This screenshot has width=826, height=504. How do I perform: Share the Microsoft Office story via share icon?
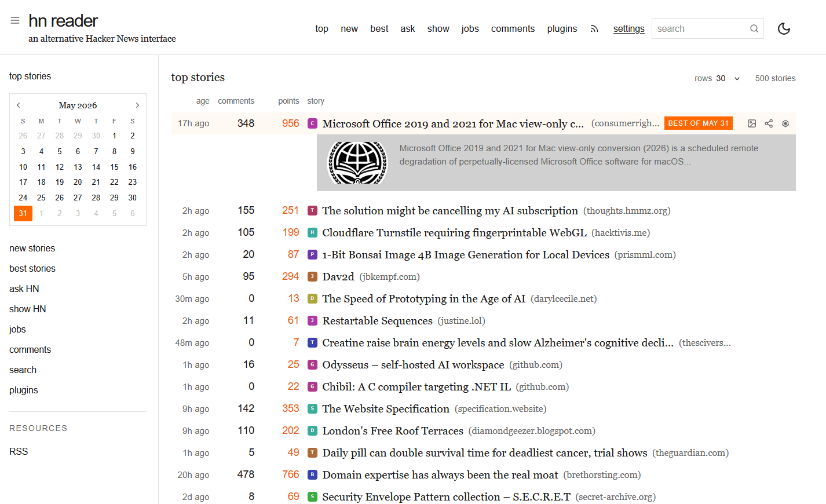769,123
